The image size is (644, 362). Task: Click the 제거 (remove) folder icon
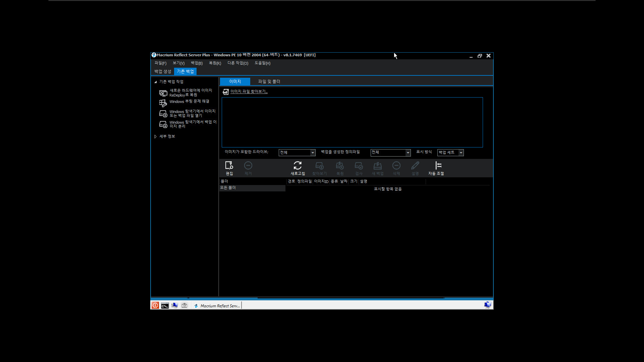[x=248, y=166]
